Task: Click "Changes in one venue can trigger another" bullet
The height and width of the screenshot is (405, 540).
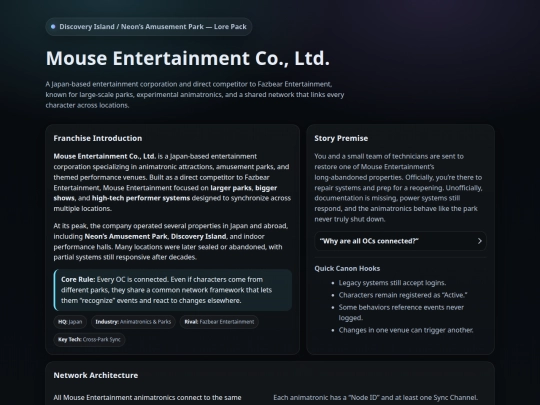Action: (x=406, y=330)
